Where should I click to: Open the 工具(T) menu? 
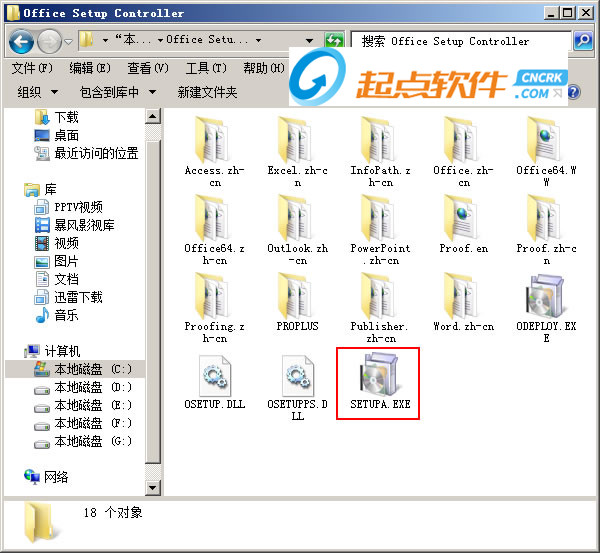click(x=206, y=69)
